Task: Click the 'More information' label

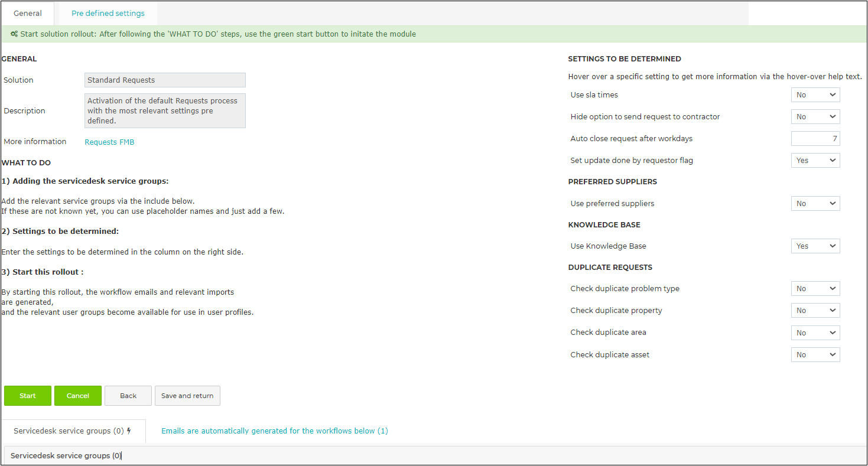Action: (35, 142)
